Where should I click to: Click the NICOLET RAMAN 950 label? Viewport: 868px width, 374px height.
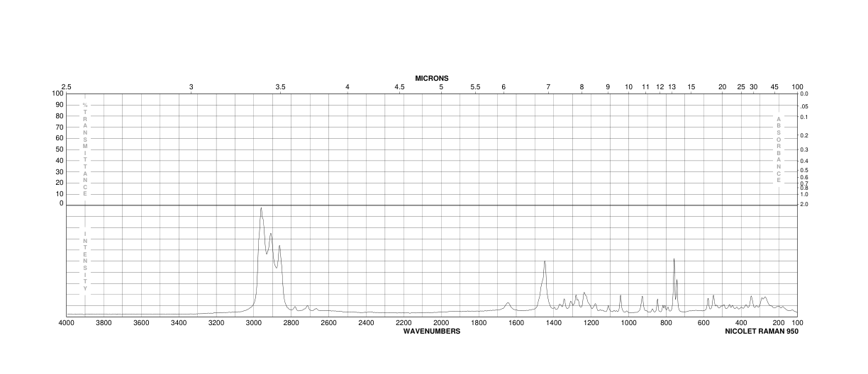click(x=761, y=331)
